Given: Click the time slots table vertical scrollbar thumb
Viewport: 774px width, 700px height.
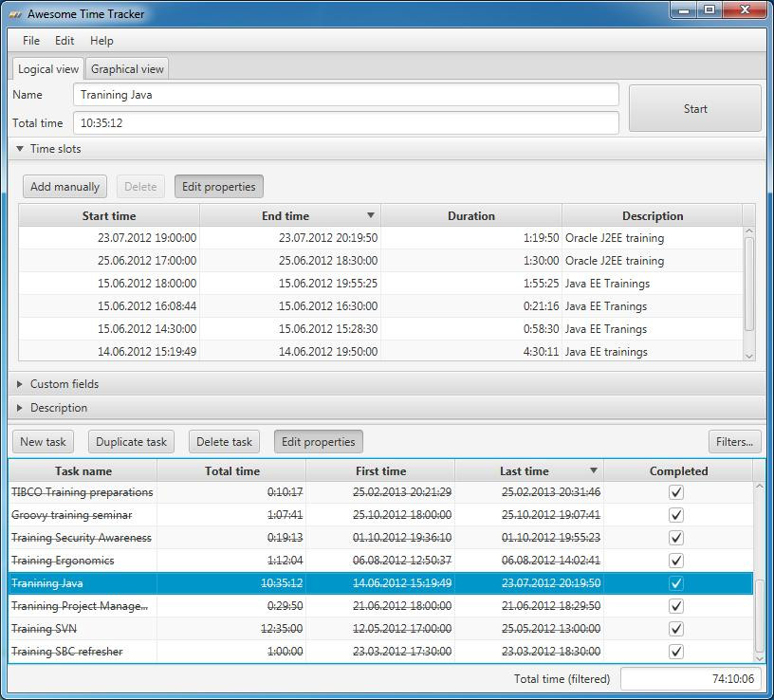Looking at the screenshot, I should (748, 284).
